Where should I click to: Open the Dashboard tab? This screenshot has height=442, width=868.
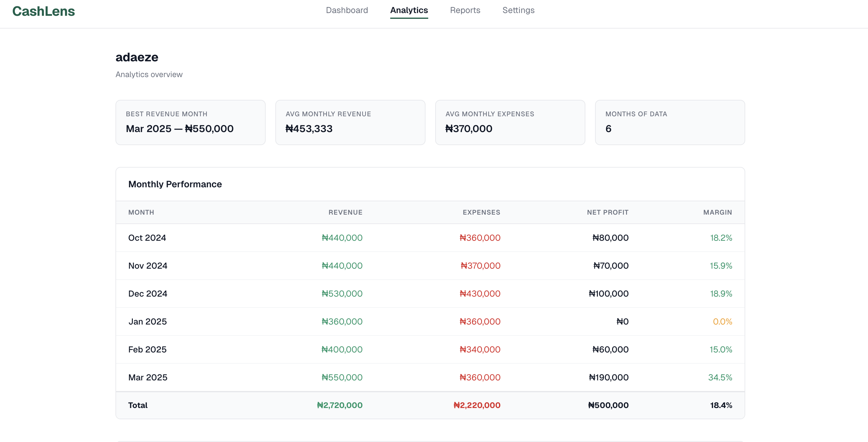tap(347, 10)
